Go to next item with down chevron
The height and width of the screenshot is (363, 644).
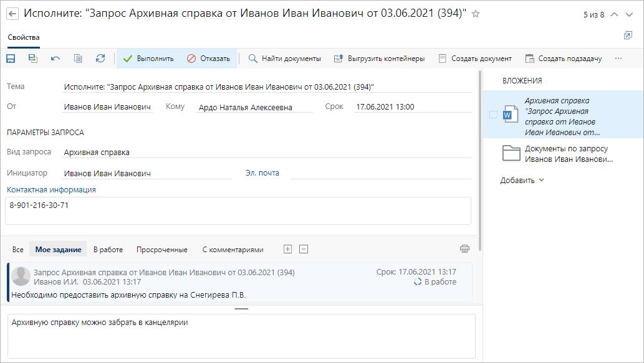pyautogui.click(x=629, y=14)
